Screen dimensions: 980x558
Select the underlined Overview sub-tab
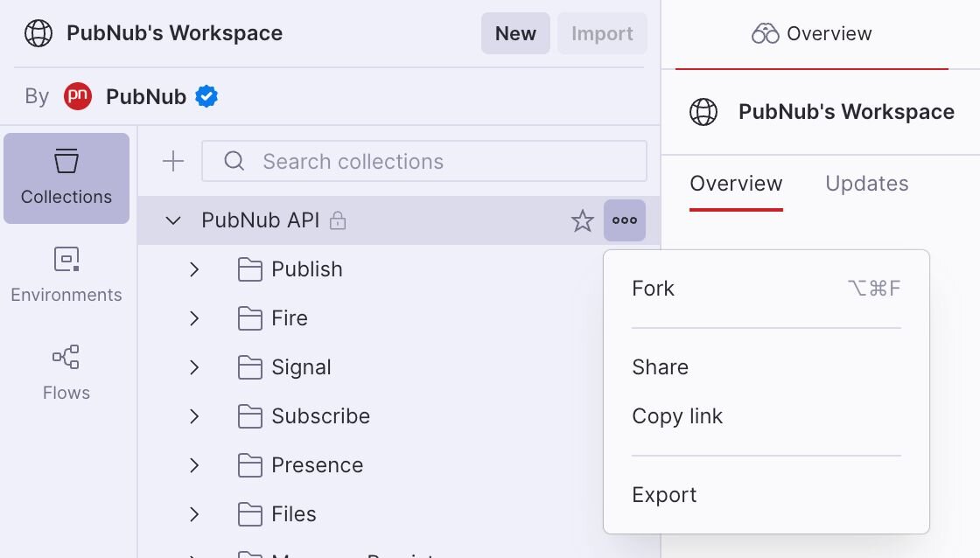tap(736, 184)
